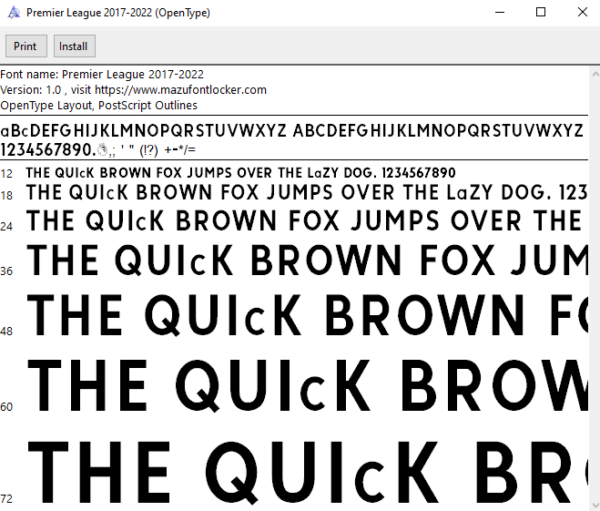Click the 72-point pangram sample text
The height and width of the screenshot is (511, 600).
pos(307,473)
